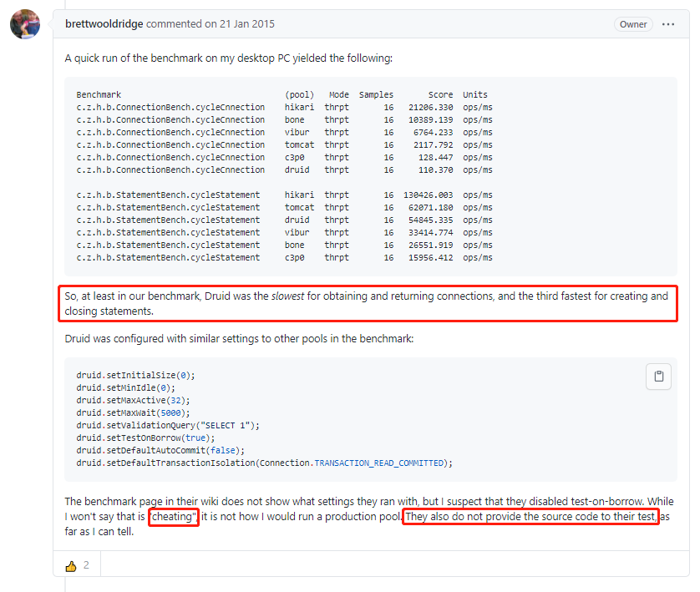Click the thumbs-up emoji reaction

pyautogui.click(x=72, y=564)
